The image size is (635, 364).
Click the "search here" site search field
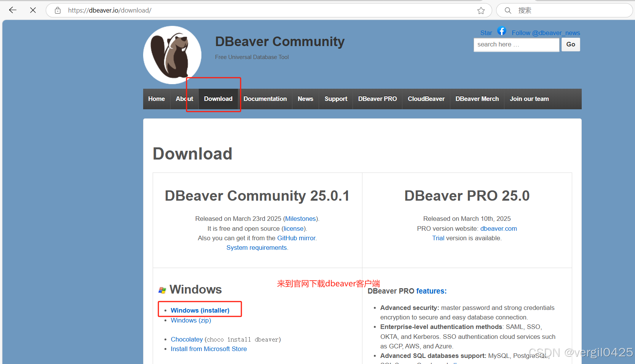click(516, 45)
